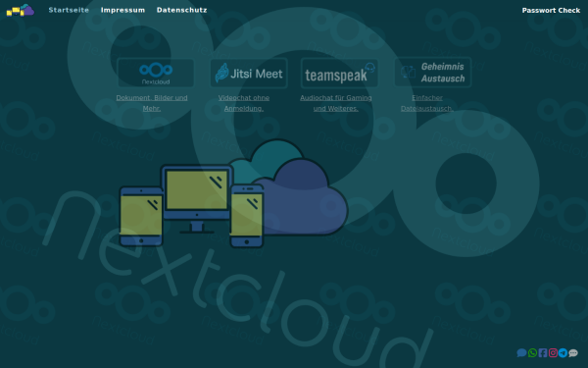This screenshot has width=588, height=368.
Task: Follow the 'Dokument, Bilder und Mehr' link
Action: tap(152, 103)
